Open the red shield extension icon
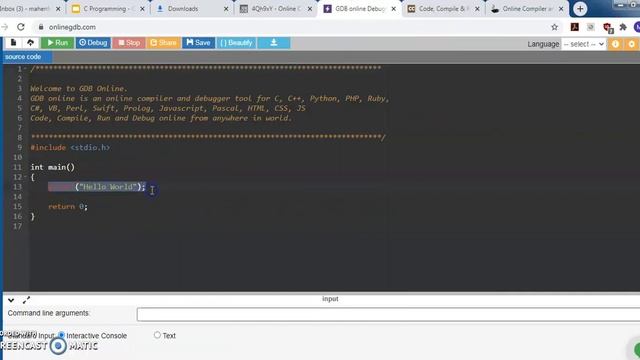This screenshot has width=640, height=360. click(x=607, y=27)
